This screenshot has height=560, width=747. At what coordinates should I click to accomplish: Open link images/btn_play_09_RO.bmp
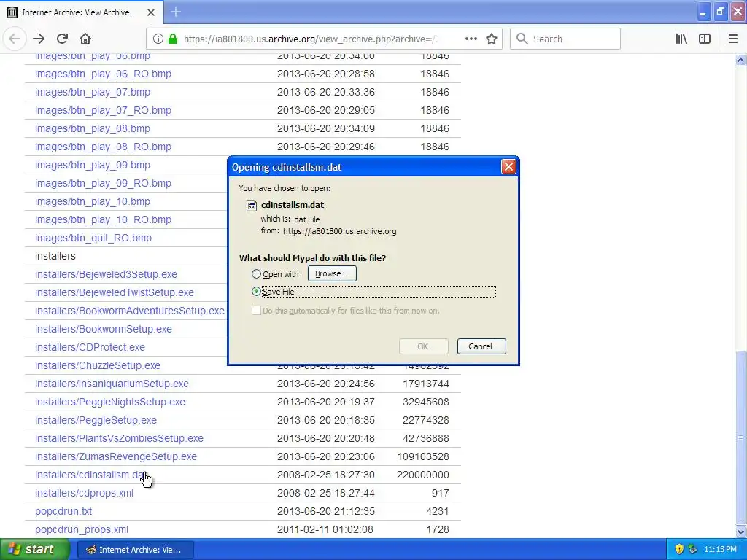[x=103, y=183]
